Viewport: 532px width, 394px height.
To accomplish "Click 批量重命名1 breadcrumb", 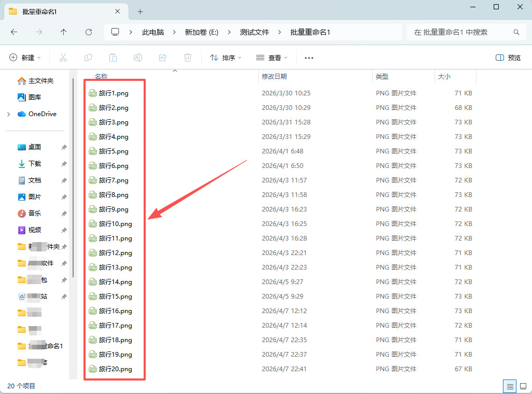I will [x=310, y=32].
